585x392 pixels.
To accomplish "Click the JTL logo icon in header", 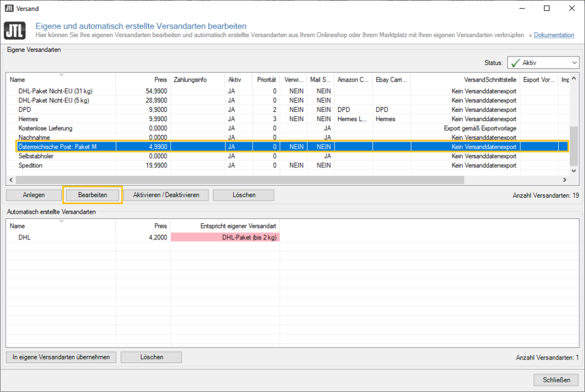I will (15, 30).
